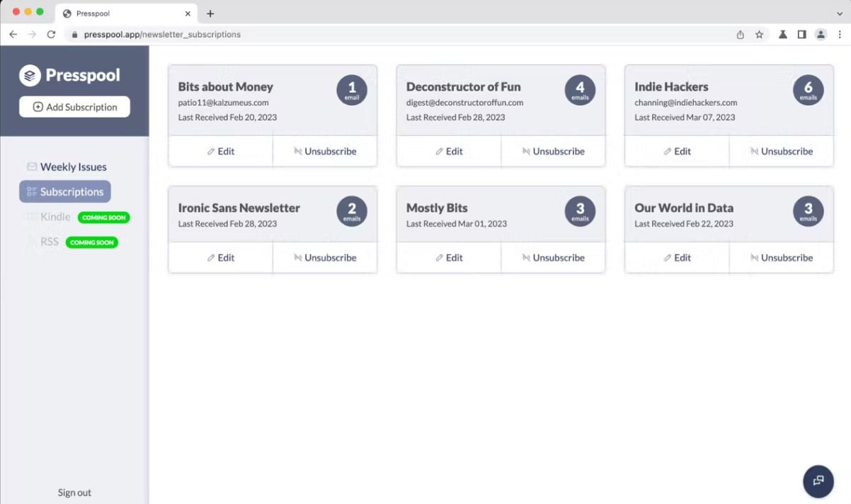Unsubscribe from Ironic Sans Newsletter

pos(325,258)
